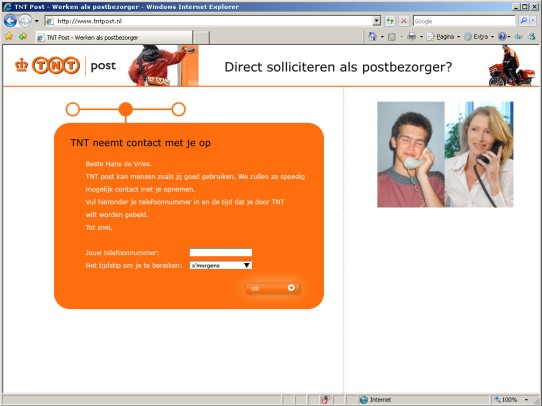This screenshot has width=542, height=406.
Task: Click the Google search magnifier button
Action: tap(524, 21)
